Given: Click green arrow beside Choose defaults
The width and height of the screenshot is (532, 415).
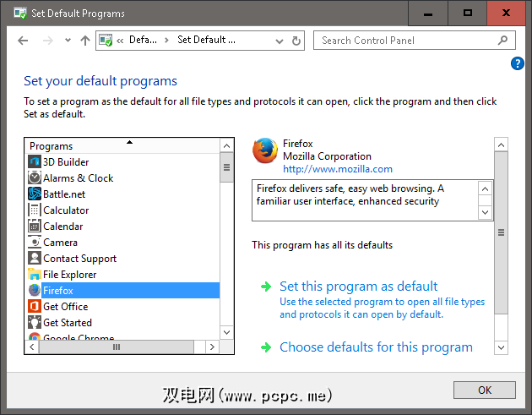Looking at the screenshot, I should (x=266, y=347).
